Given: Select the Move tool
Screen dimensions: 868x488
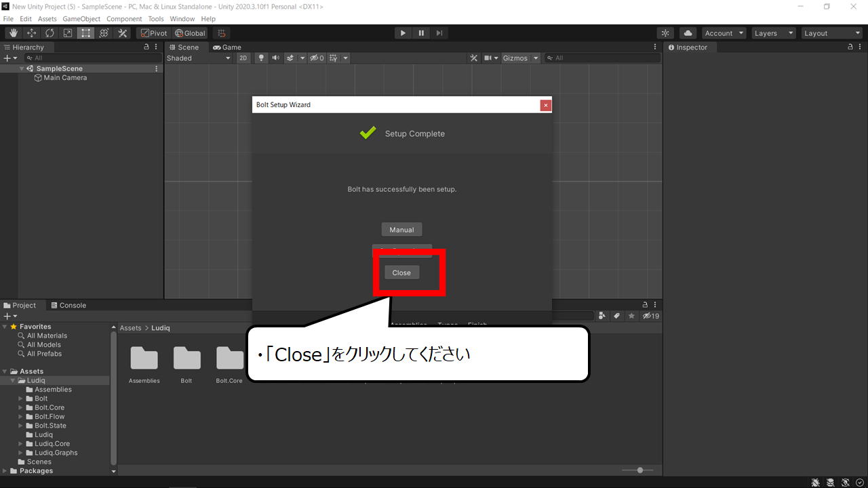Looking at the screenshot, I should click(x=32, y=33).
